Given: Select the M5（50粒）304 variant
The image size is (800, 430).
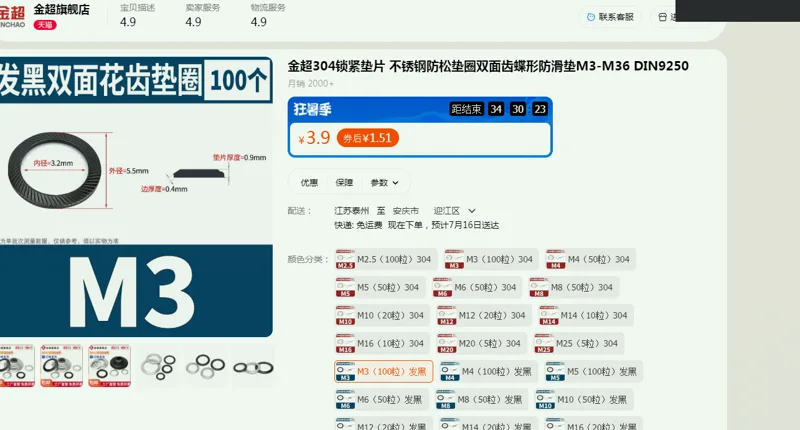Looking at the screenshot, I should 381,287.
